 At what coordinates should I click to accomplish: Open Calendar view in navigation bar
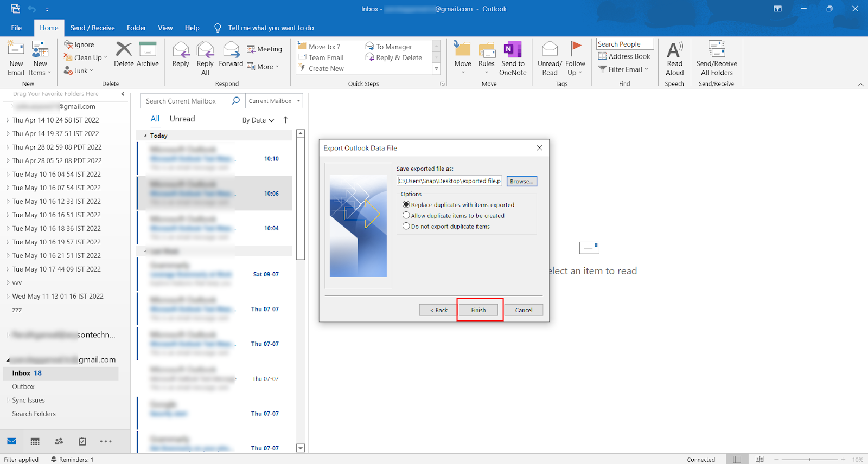coord(35,441)
